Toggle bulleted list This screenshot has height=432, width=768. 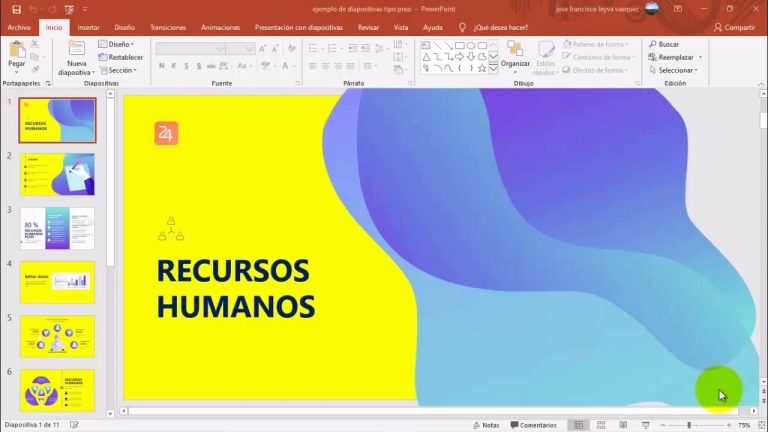pyautogui.click(x=314, y=48)
